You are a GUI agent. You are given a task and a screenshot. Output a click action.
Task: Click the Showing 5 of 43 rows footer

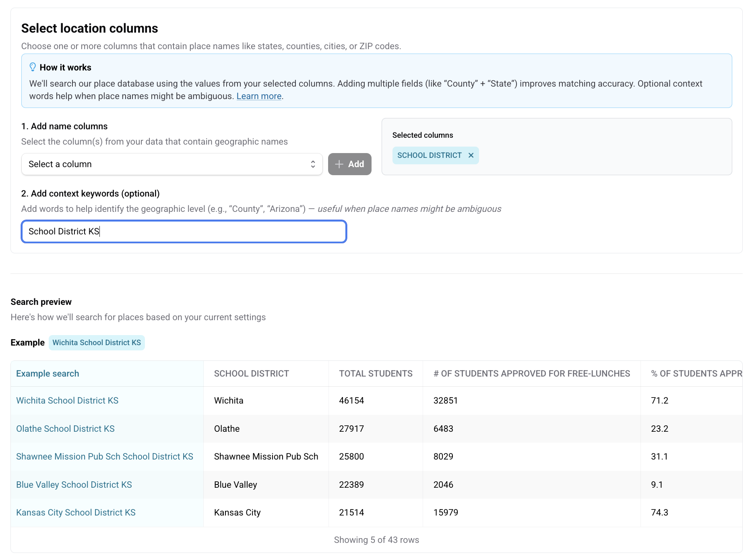(x=376, y=540)
